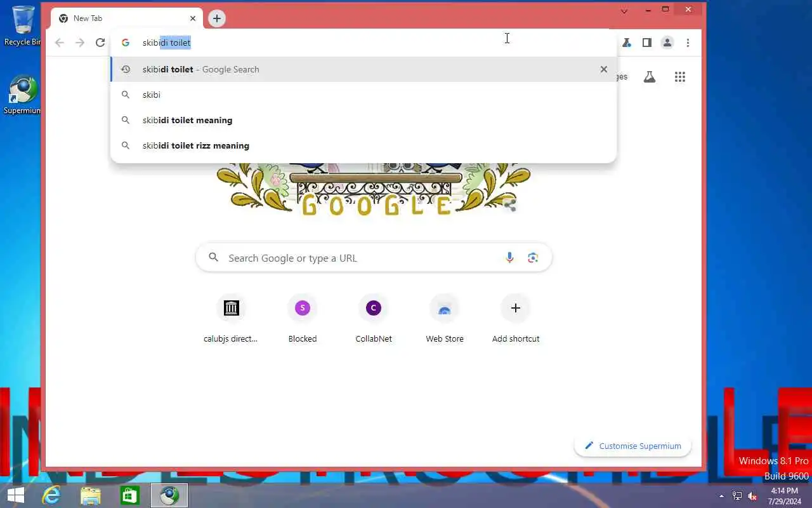812x508 pixels.
Task: Open the Windows Start button
Action: (15, 495)
